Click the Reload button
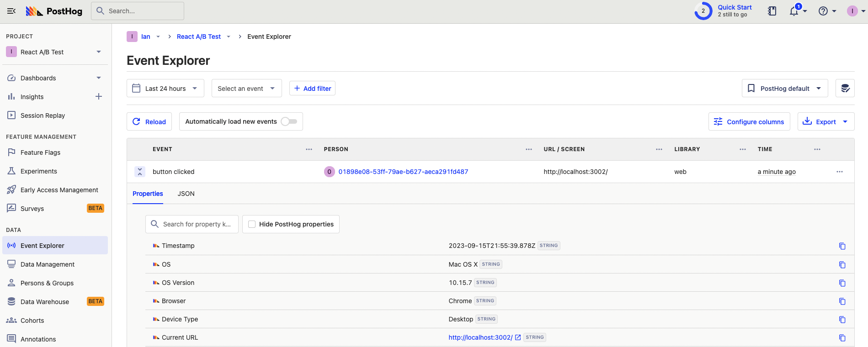 [149, 121]
